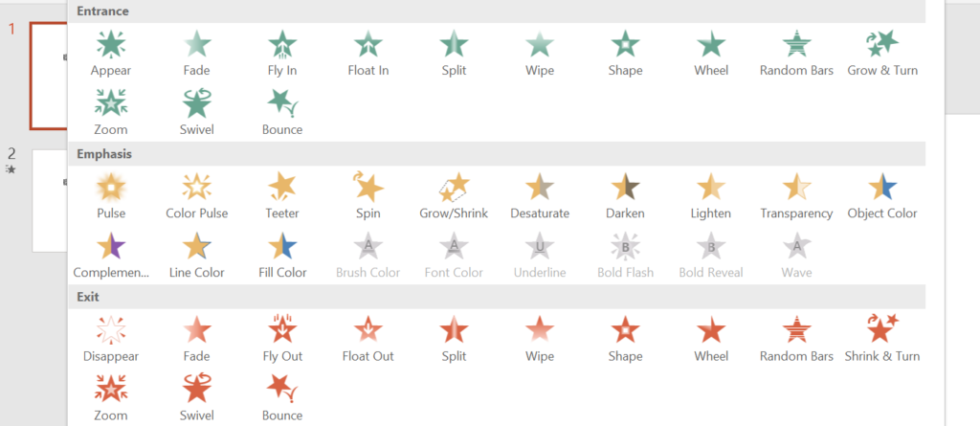Choose the Fill Color emphasis animation

(282, 256)
